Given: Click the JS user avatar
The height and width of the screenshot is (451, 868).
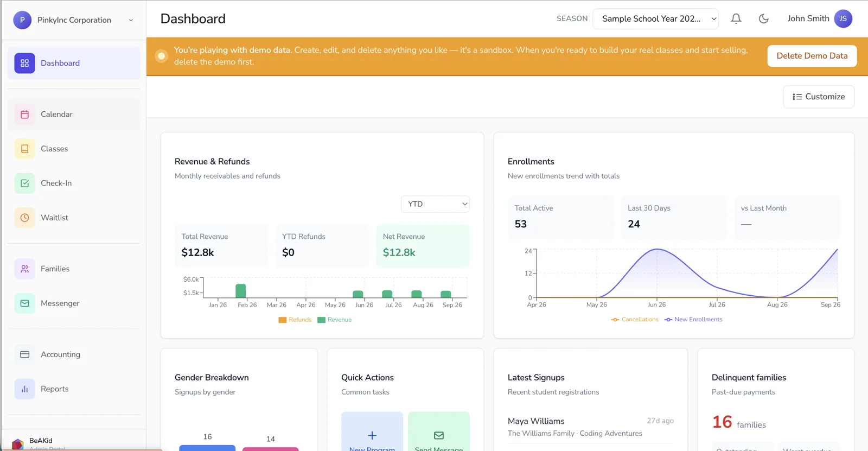Looking at the screenshot, I should pos(843,18).
